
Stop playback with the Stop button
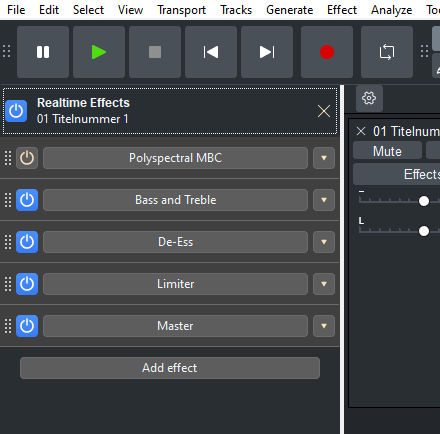[x=155, y=52]
